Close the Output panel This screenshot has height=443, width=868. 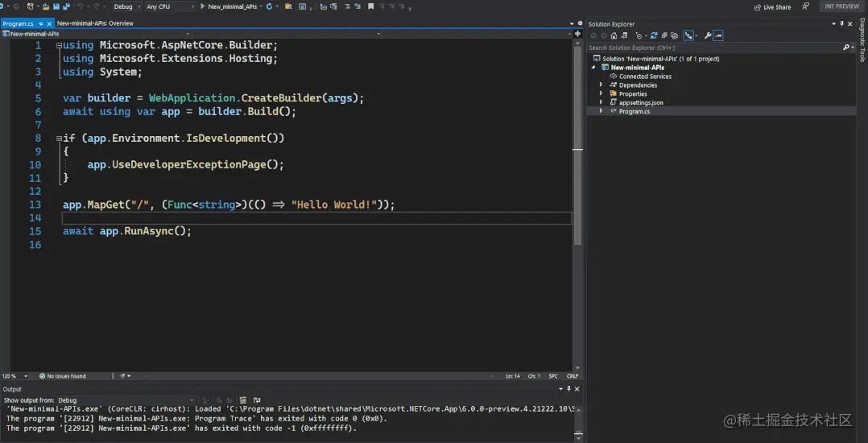point(577,389)
